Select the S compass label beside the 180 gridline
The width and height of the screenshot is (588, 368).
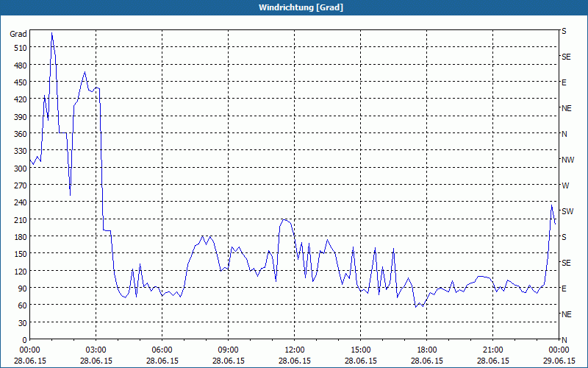point(564,237)
